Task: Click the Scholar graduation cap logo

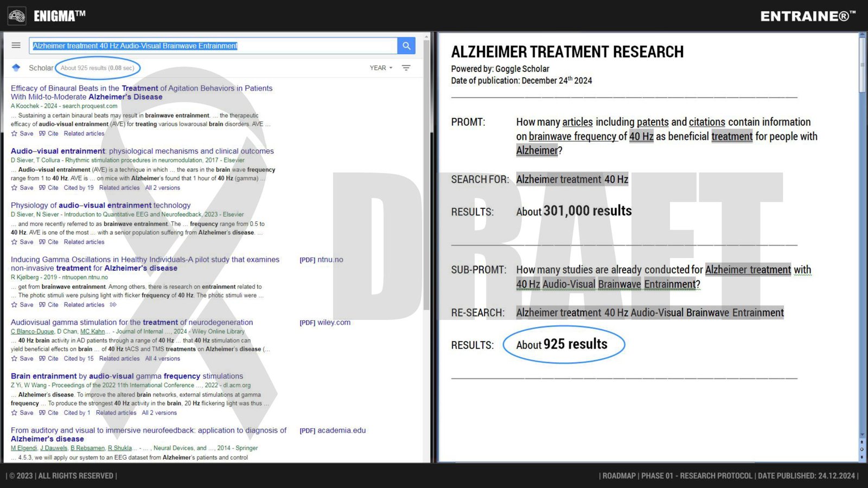Action: click(x=16, y=68)
